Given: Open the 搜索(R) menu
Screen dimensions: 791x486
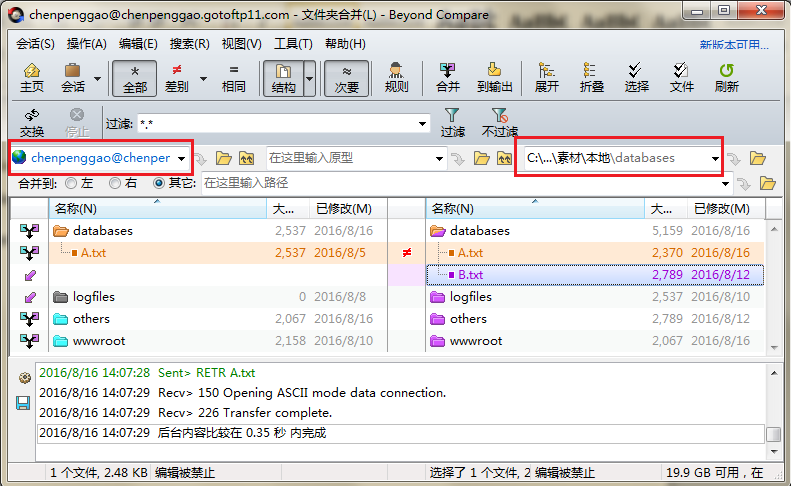Looking at the screenshot, I should [x=190, y=44].
